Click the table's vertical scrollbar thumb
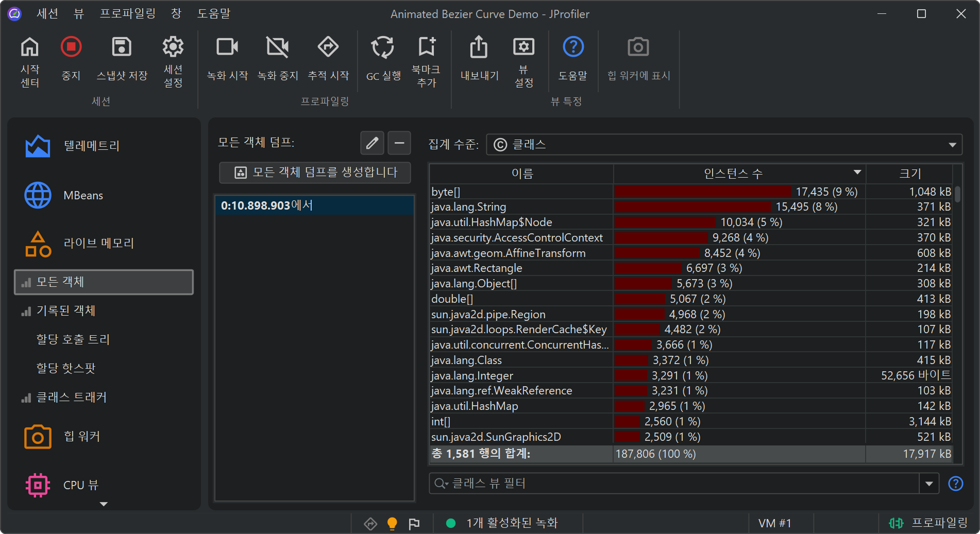980x534 pixels. click(957, 195)
